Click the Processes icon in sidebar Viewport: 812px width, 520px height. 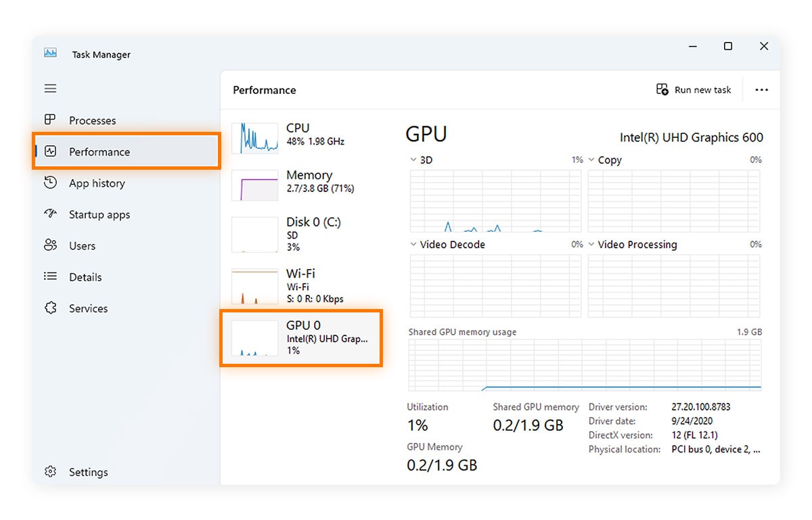tap(50, 120)
